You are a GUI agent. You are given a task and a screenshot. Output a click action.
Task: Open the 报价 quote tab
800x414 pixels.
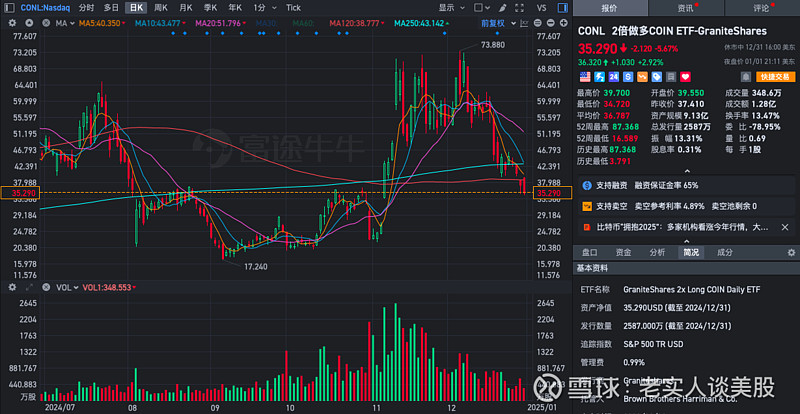[609, 8]
